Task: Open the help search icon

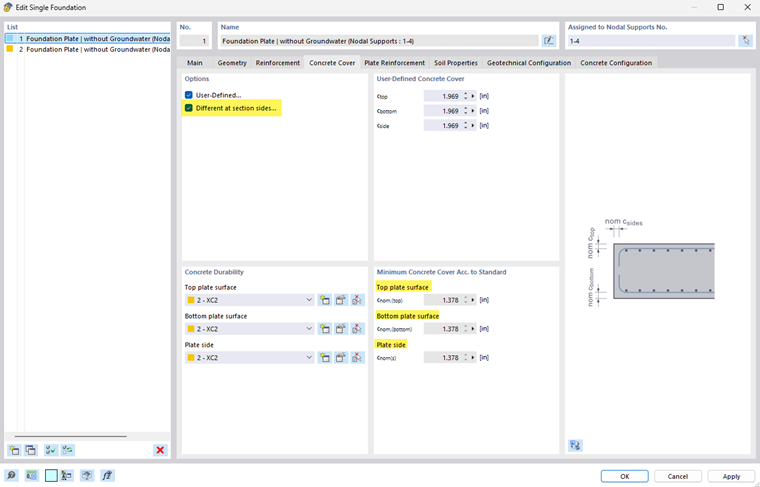Action: (x=12, y=476)
